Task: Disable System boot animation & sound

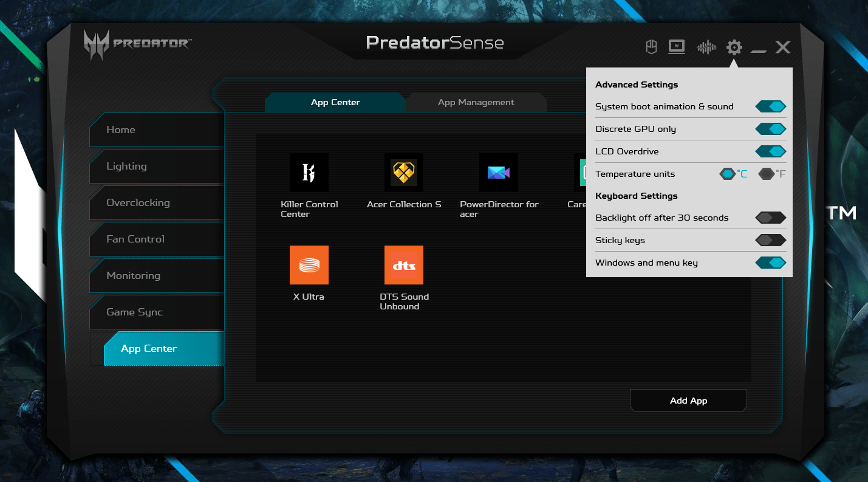Action: [x=770, y=106]
